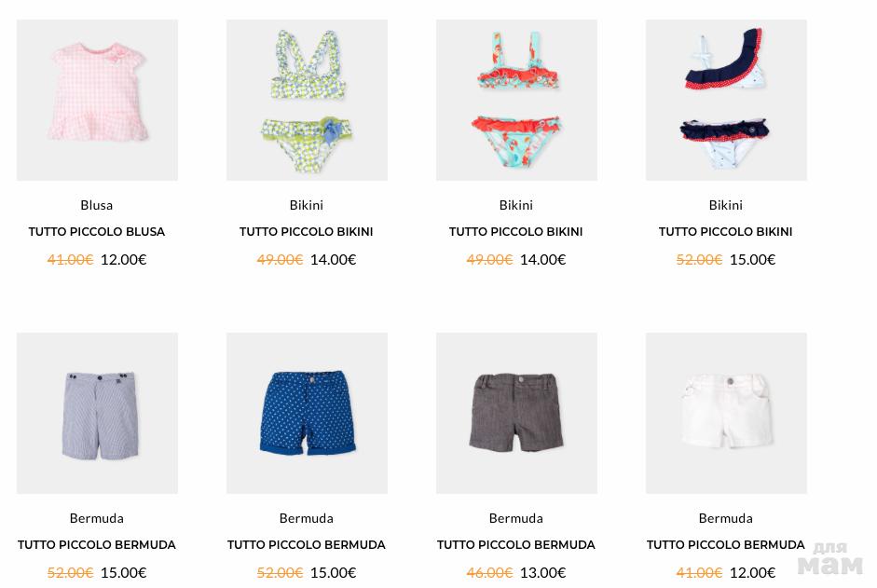This screenshot has width=877, height=588.
Task: Click the Bikini label above the 52.00€ item
Action: click(725, 205)
